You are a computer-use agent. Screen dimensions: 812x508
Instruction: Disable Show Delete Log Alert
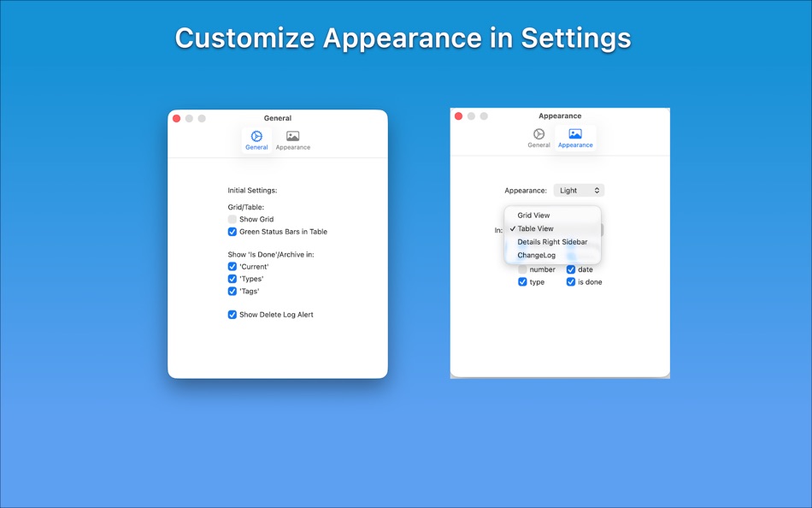tap(232, 314)
